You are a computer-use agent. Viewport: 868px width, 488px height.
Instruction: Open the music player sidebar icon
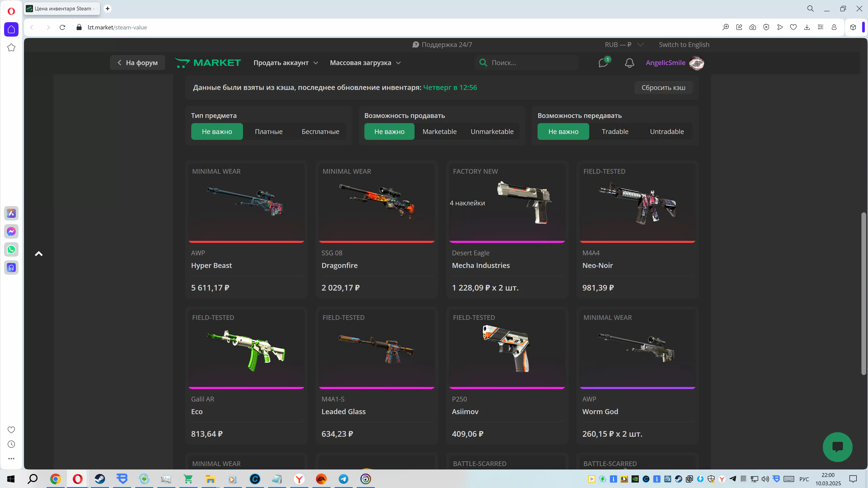pyautogui.click(x=11, y=268)
